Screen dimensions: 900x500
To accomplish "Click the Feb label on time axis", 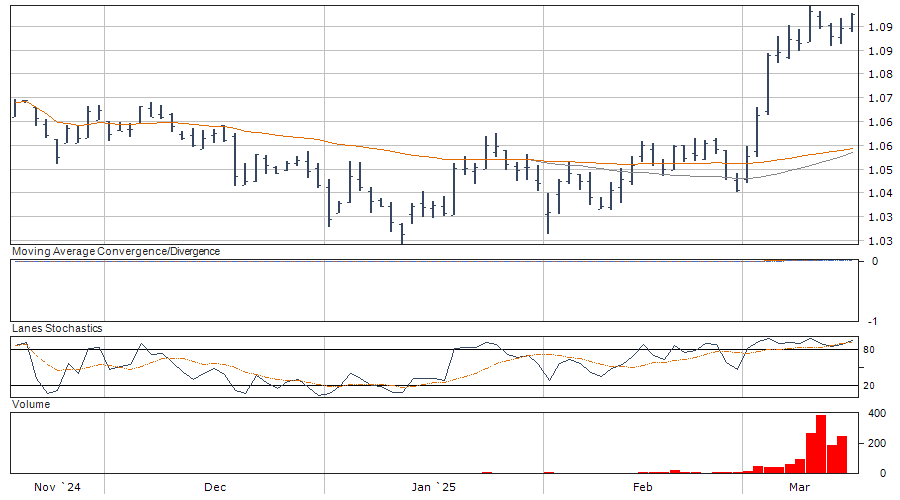I will 643,487.
